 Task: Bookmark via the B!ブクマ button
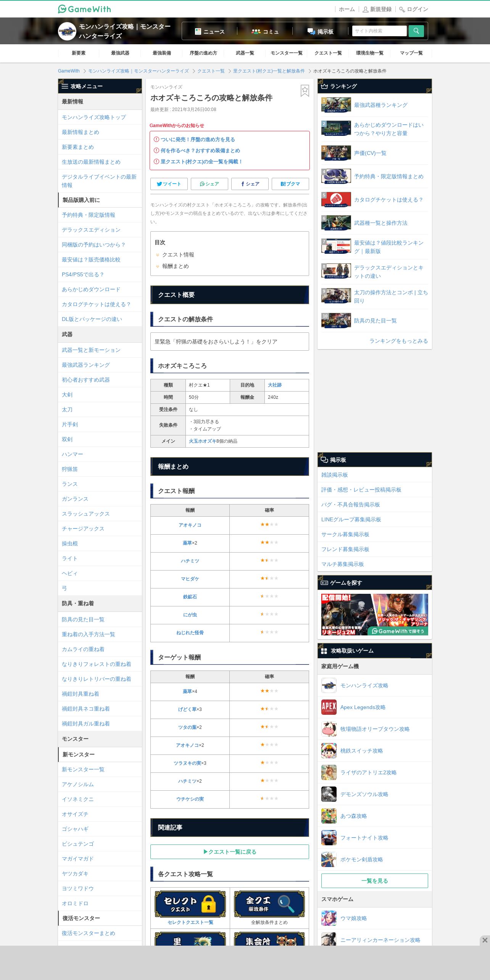[x=290, y=184]
